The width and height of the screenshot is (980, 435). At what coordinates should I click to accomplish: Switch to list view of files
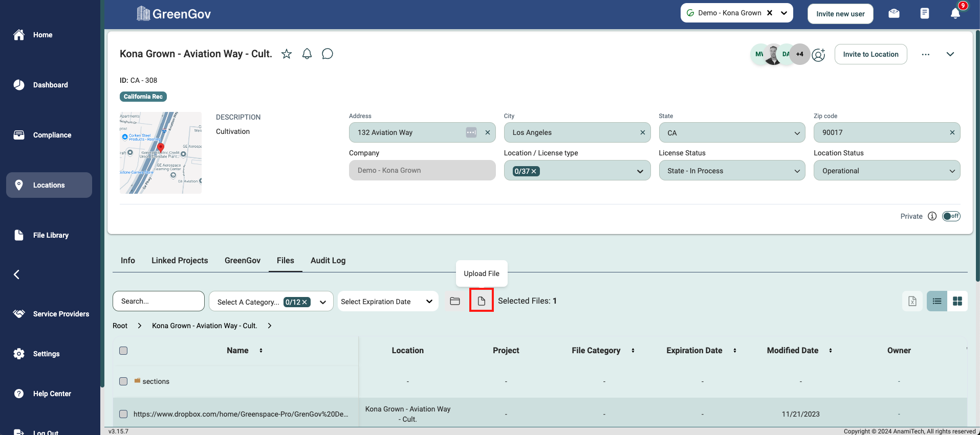coord(937,301)
